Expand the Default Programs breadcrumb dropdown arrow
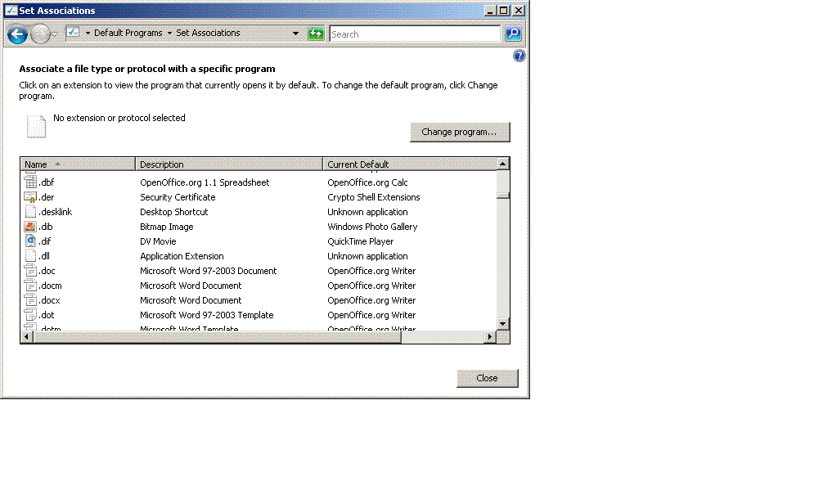Screen dimensions: 832x504 tap(169, 34)
